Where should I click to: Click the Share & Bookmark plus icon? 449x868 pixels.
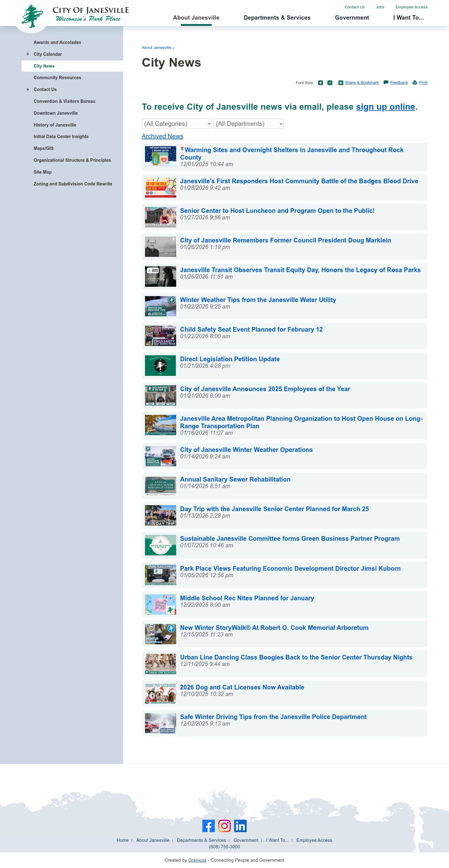click(340, 83)
